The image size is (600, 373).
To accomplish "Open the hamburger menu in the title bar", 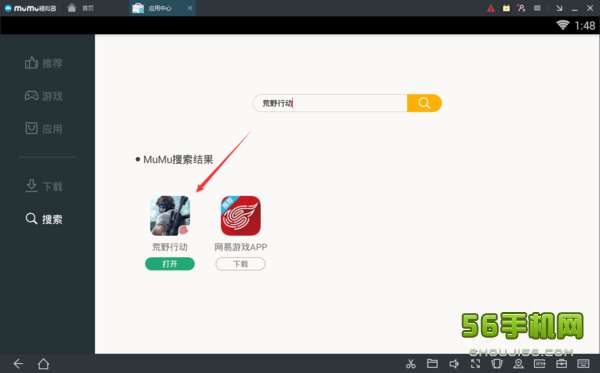I will coord(537,8).
